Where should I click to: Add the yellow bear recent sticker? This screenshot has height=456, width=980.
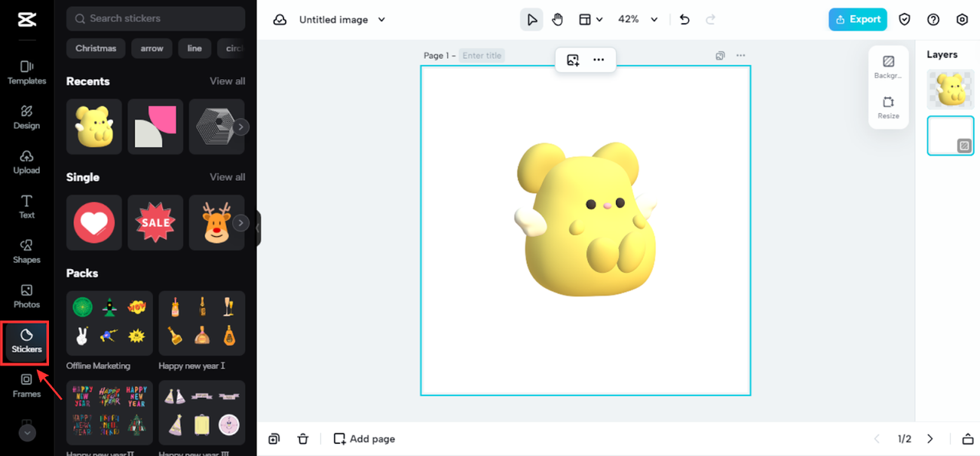click(94, 126)
